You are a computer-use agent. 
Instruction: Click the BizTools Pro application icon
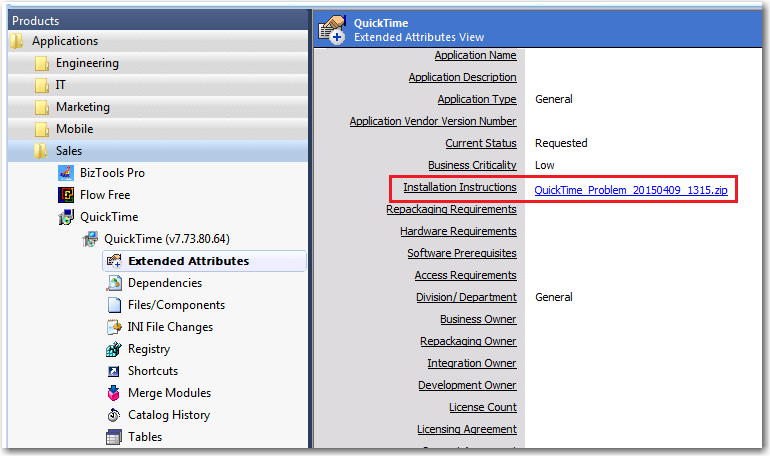65,173
